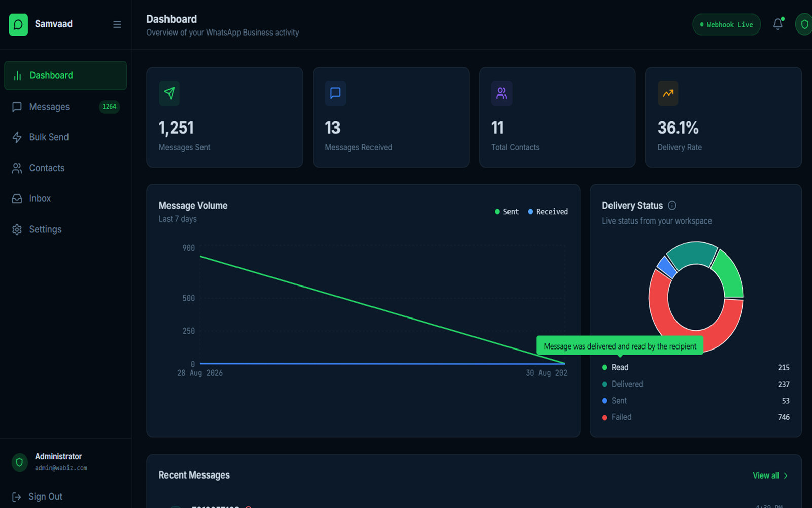Viewport: 812px width, 508px height.
Task: Click the Messages Received chat icon
Action: coord(335,93)
